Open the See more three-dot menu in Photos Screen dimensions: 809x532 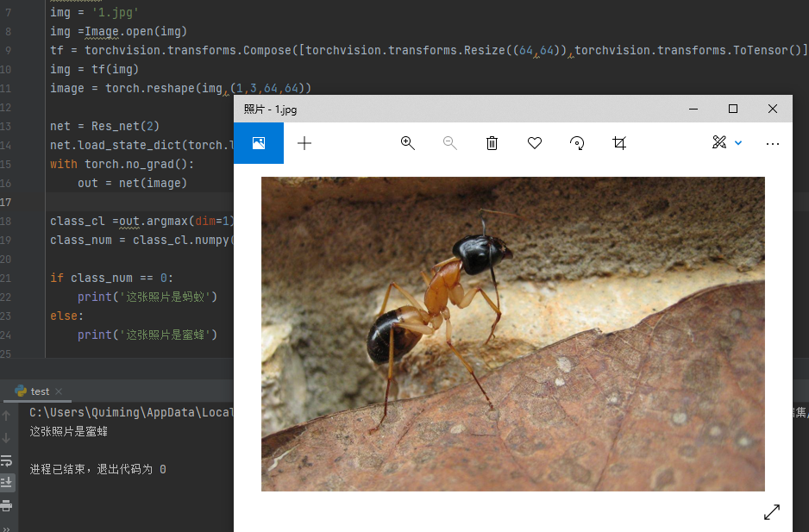773,144
